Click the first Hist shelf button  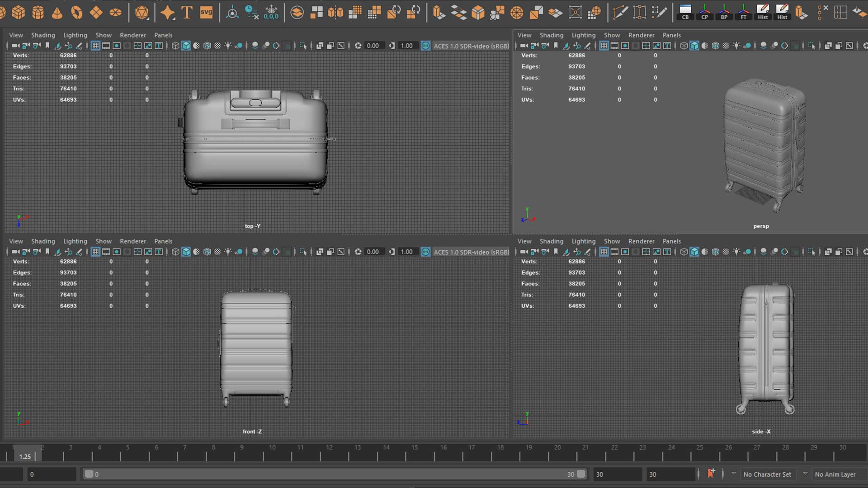coord(763,12)
